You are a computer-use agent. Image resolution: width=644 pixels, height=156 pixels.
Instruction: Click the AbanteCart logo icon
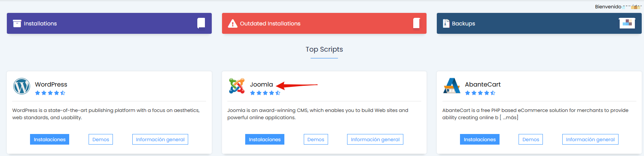coord(452,86)
